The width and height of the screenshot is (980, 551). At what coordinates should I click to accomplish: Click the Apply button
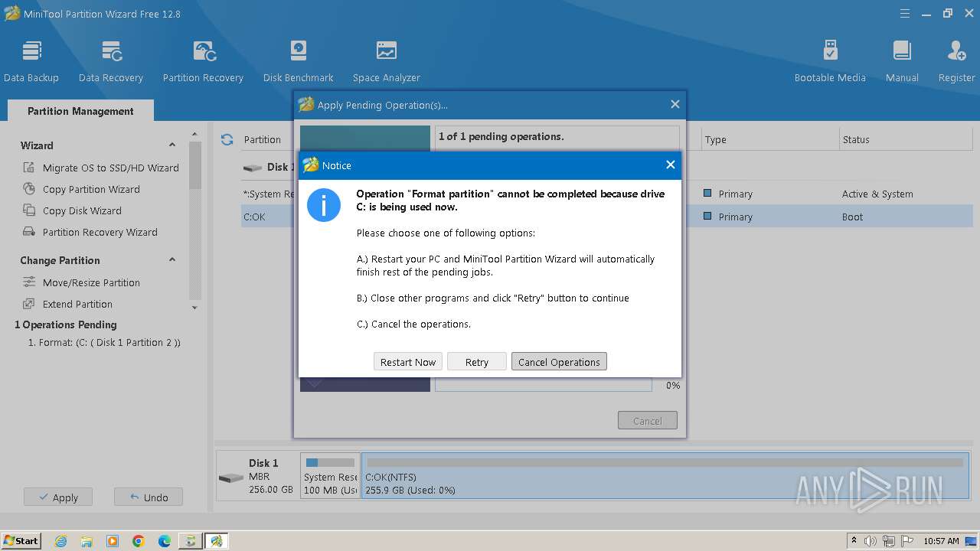click(57, 497)
